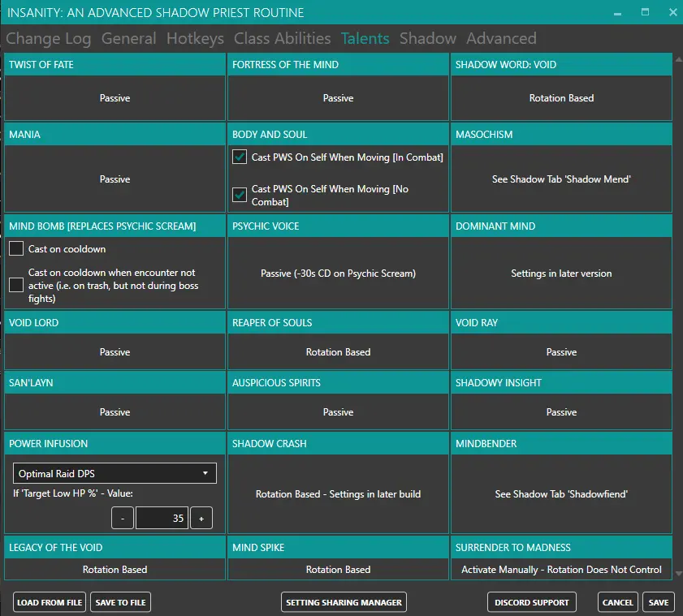This screenshot has height=616, width=683.
Task: Click 'Activate Manually - Rotation Does Not Control' text
Action: pos(561,570)
